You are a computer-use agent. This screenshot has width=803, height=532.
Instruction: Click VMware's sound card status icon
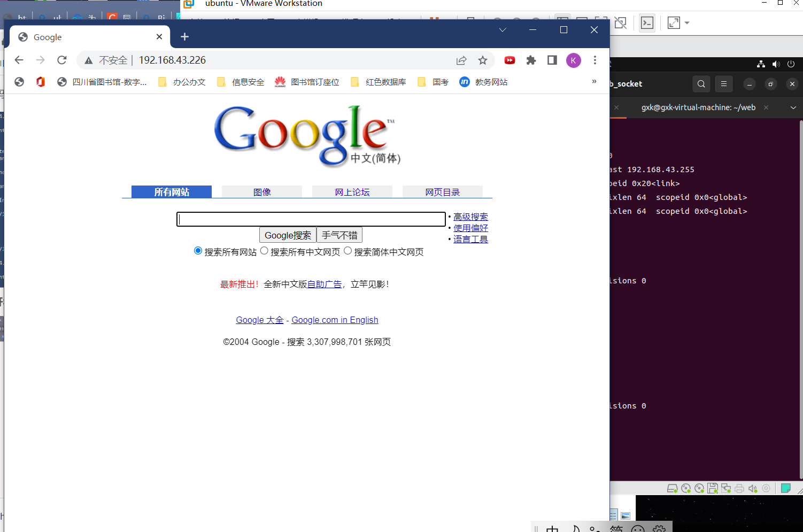pyautogui.click(x=753, y=488)
